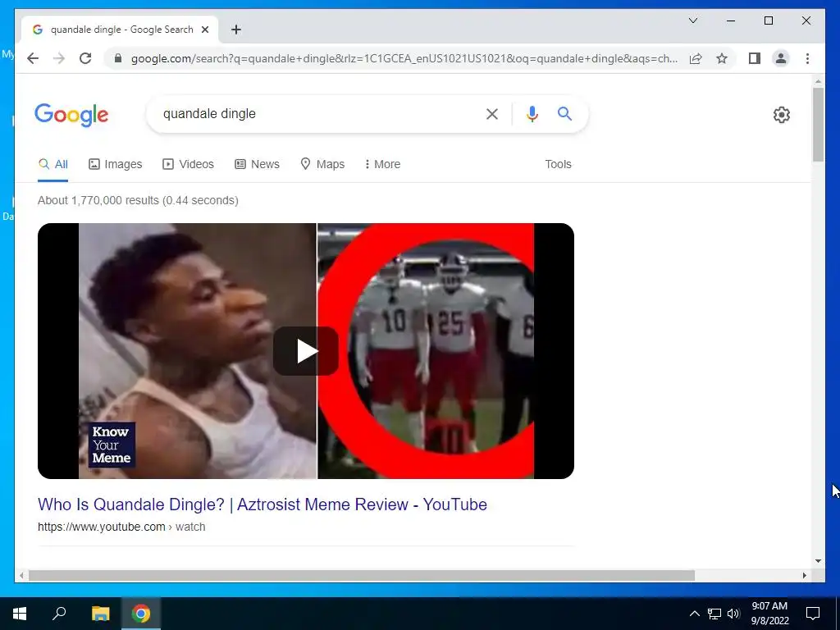View site info via the lock icon
Image resolution: width=840 pixels, height=630 pixels.
click(118, 58)
